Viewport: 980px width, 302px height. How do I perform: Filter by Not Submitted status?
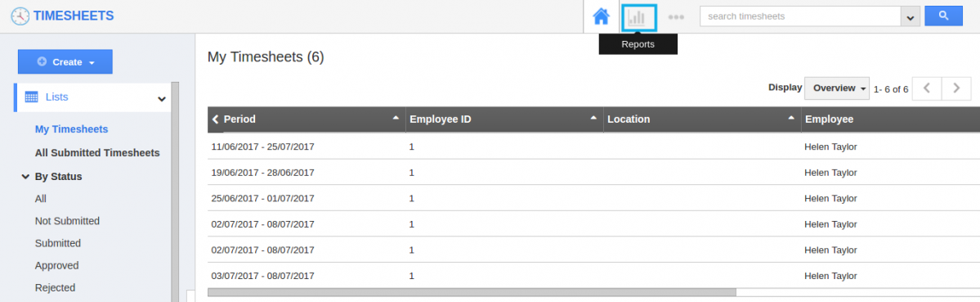click(x=68, y=221)
